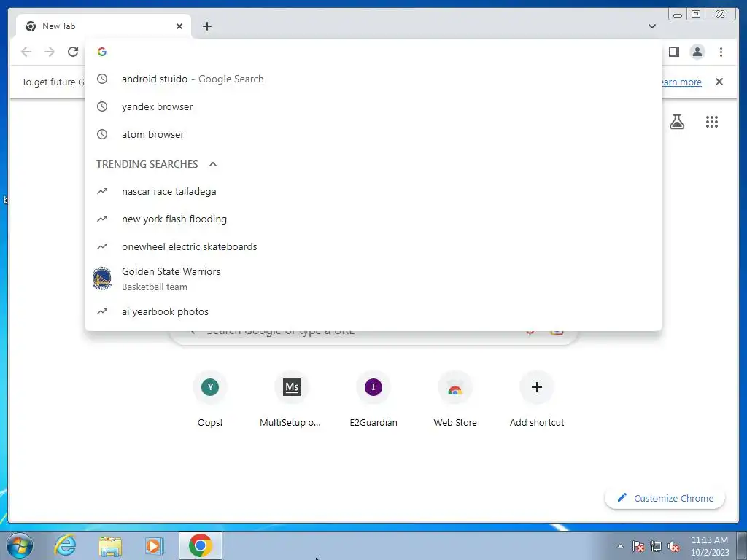The width and height of the screenshot is (747, 560).
Task: Launch Internet Explorer from taskbar
Action: tap(65, 545)
